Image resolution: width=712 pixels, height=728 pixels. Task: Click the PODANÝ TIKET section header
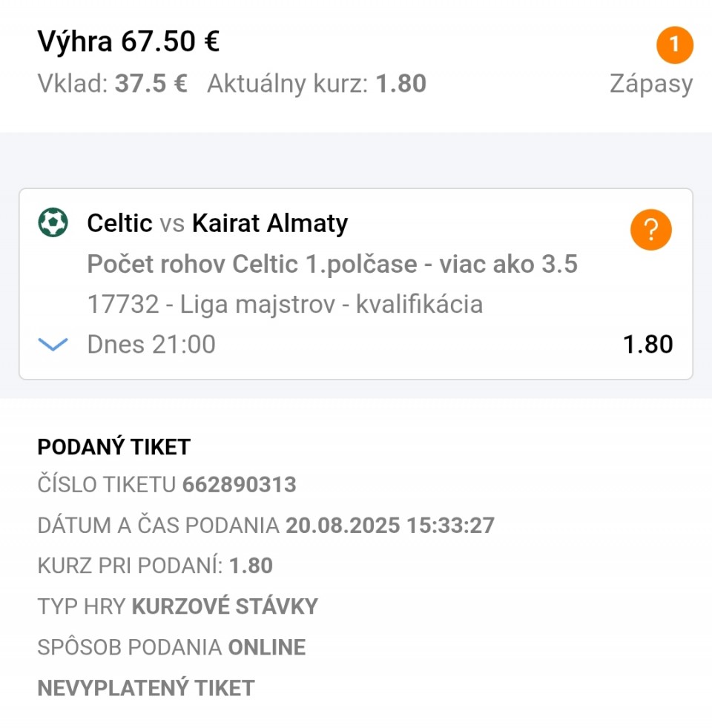click(113, 447)
